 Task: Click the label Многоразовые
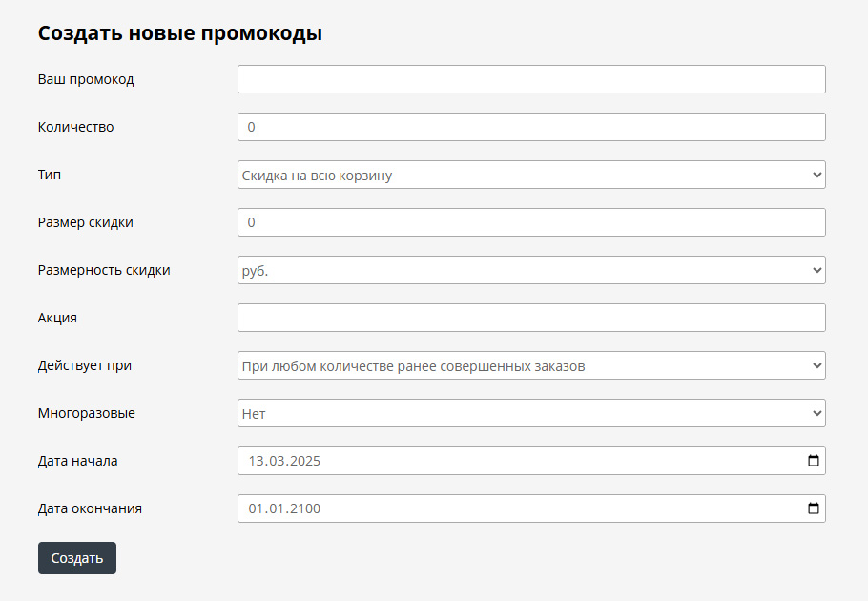(x=87, y=413)
